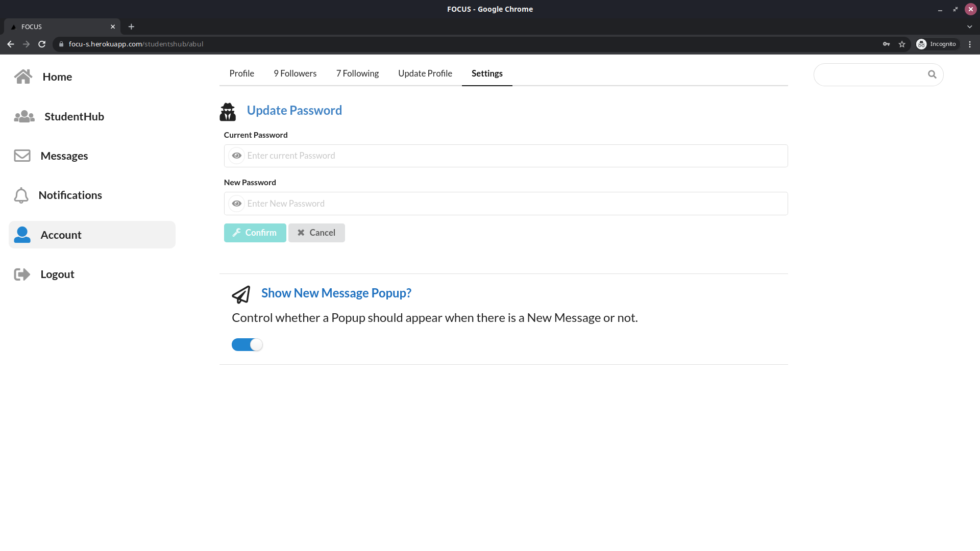Click the Notifications bell icon
This screenshot has width=980, height=551.
tap(21, 195)
